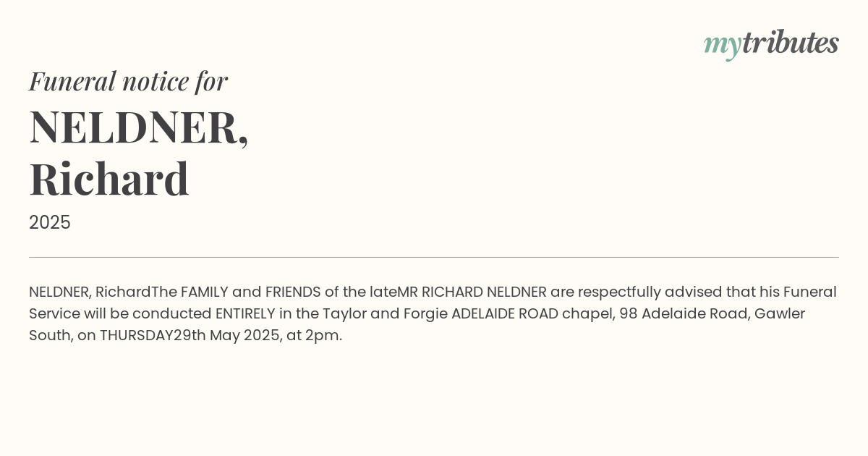This screenshot has height=456, width=868.
Task: Click "NELDNER, Richard" at the paragraph start
Action: point(90,292)
